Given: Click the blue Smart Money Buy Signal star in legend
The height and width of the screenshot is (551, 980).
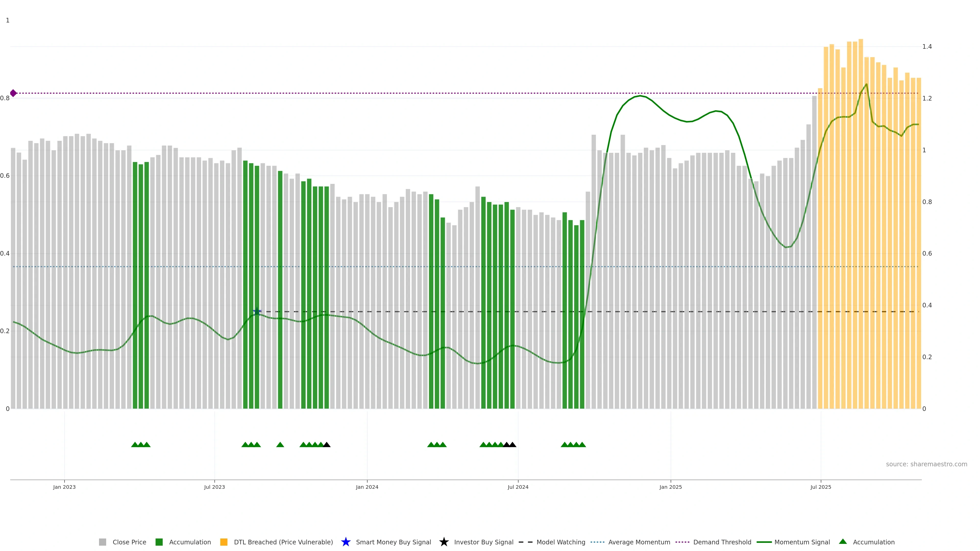Looking at the screenshot, I should [x=346, y=542].
